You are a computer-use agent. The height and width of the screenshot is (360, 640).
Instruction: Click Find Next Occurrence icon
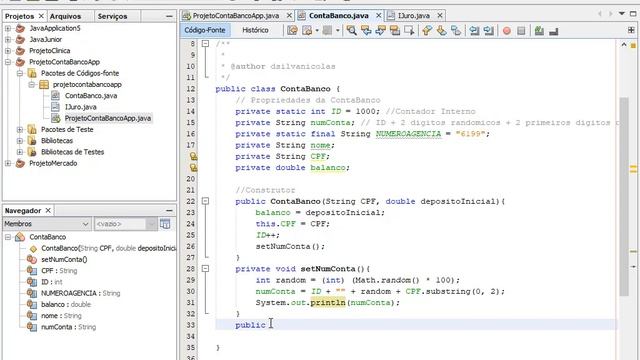[380, 31]
